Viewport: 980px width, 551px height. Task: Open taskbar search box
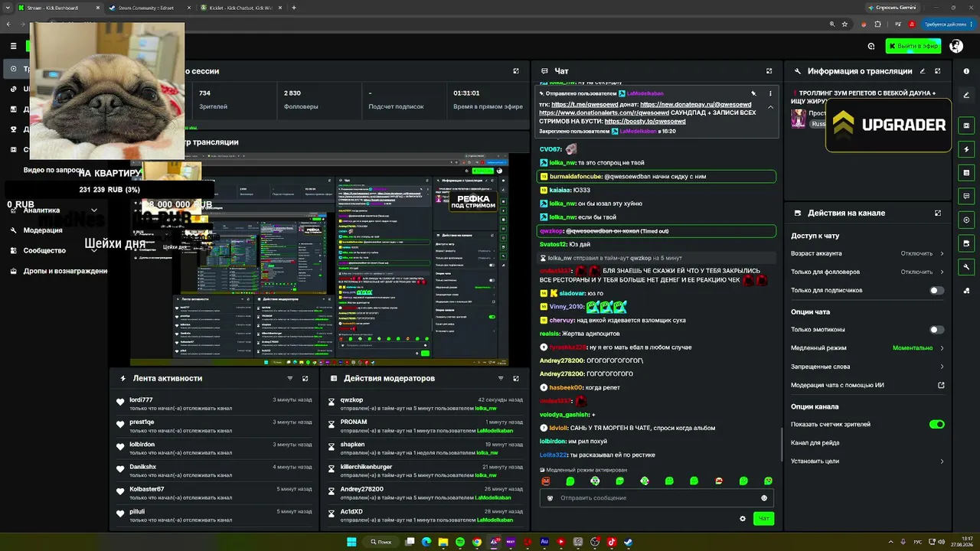tap(380, 542)
